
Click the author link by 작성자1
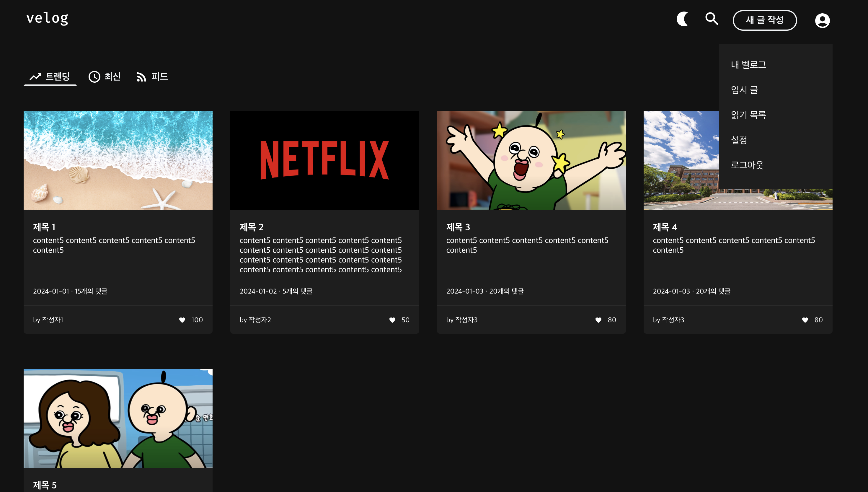[x=48, y=320]
